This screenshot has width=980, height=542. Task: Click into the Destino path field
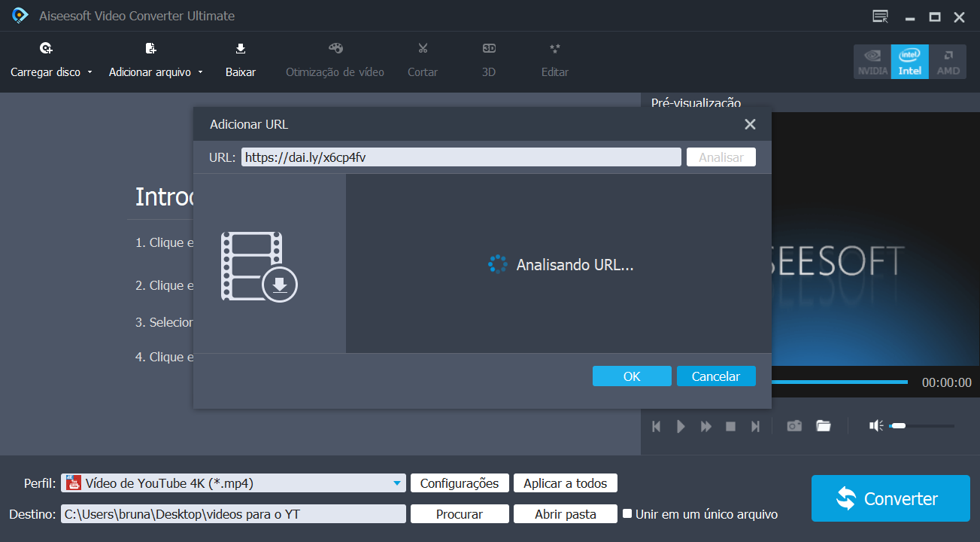(x=233, y=514)
